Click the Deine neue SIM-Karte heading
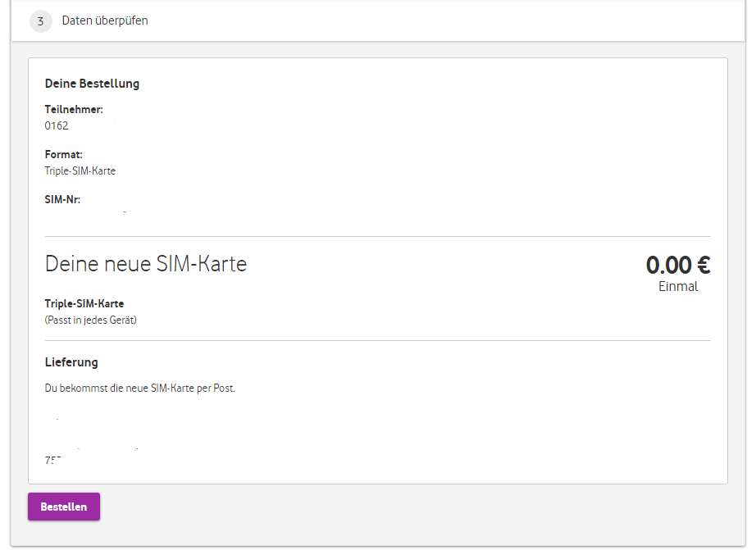Image resolution: width=756 pixels, height=550 pixels. point(146,264)
